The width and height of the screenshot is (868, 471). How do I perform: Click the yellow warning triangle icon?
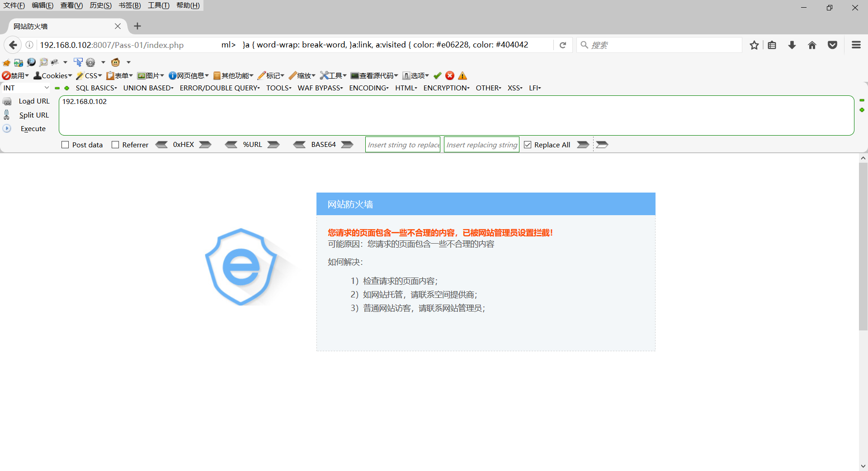[462, 75]
